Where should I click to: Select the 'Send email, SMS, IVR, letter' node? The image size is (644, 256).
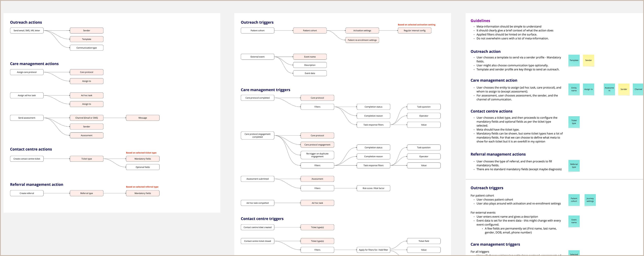click(x=27, y=30)
